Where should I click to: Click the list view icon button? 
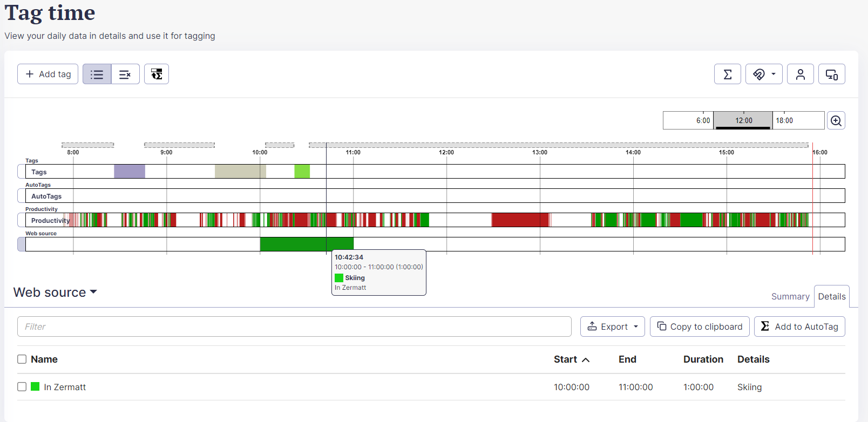(97, 74)
